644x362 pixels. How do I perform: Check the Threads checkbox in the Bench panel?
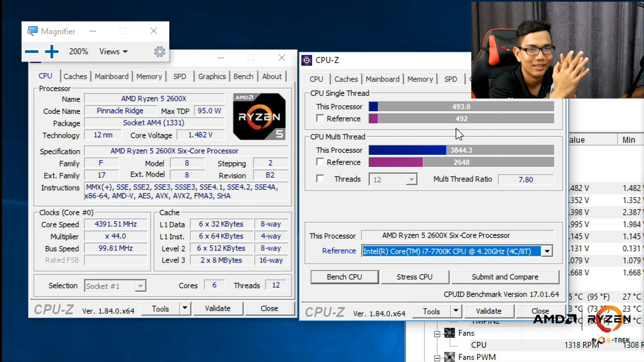pyautogui.click(x=320, y=179)
